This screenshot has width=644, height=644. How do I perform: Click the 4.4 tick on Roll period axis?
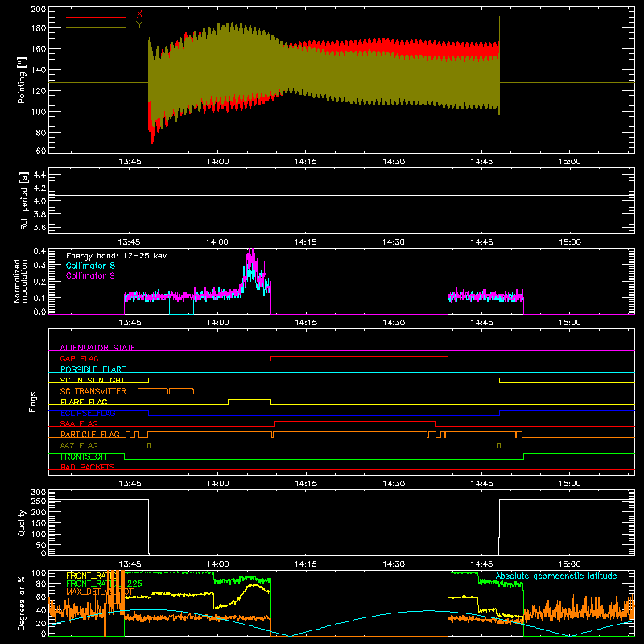tap(39, 175)
